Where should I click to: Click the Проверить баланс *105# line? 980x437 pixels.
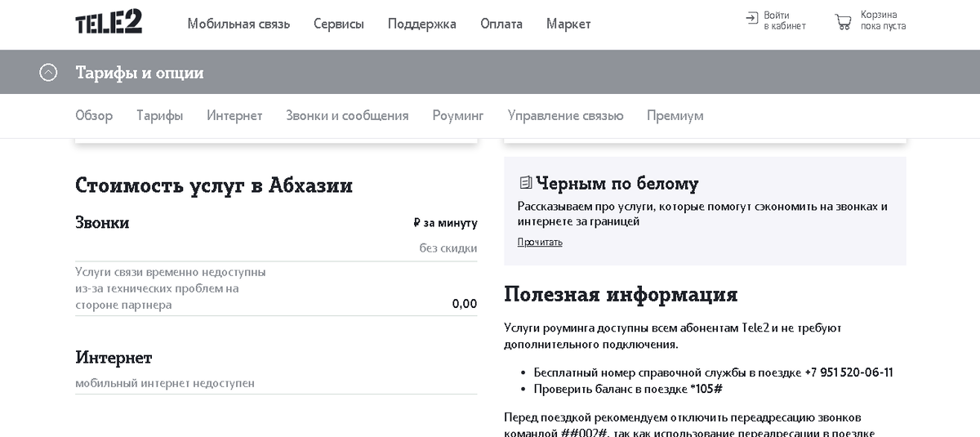coord(628,390)
